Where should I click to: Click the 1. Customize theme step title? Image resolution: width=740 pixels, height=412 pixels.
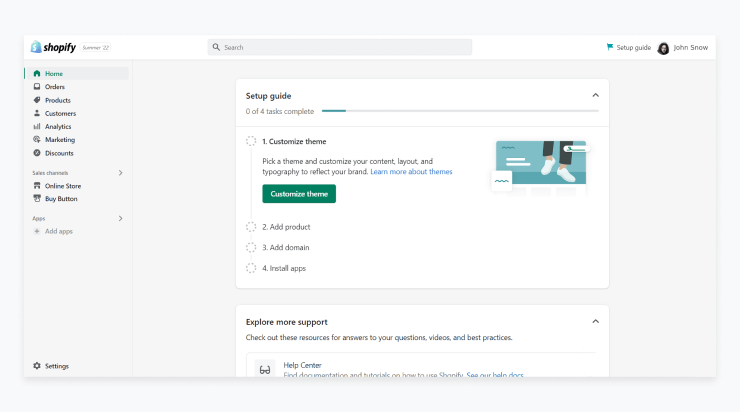point(294,141)
